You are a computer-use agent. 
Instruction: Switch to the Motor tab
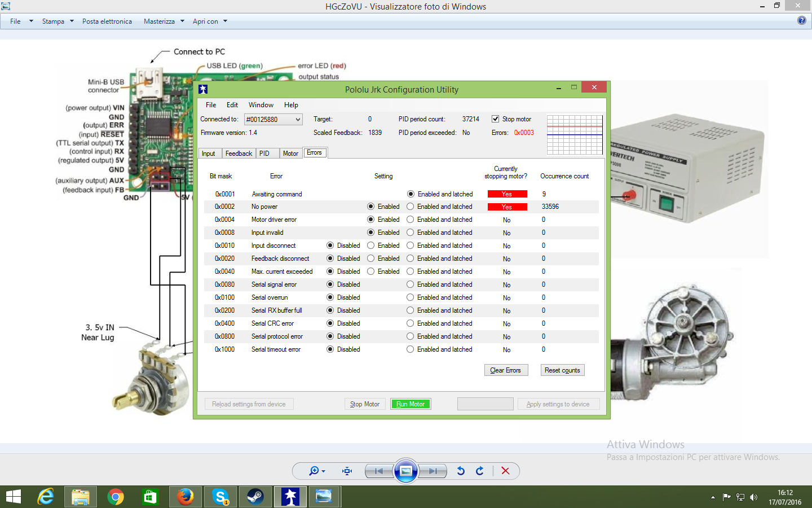pyautogui.click(x=290, y=154)
